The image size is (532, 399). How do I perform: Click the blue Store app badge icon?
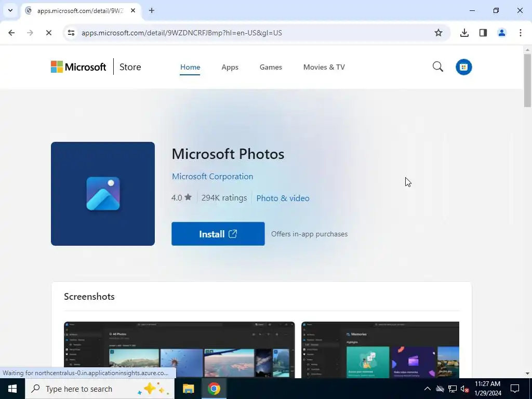463,67
